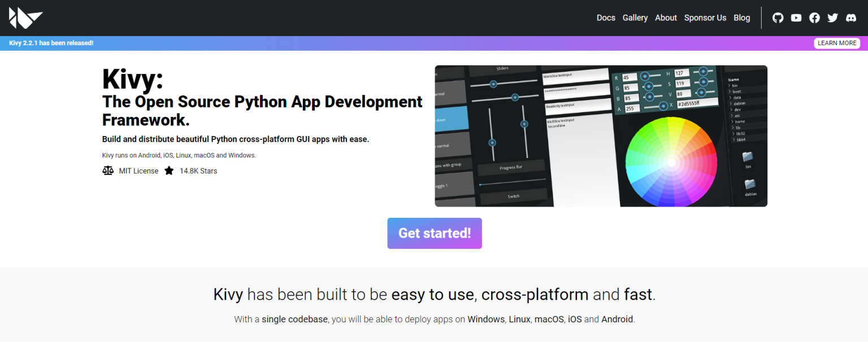Click the Kivy logo in header

(25, 18)
